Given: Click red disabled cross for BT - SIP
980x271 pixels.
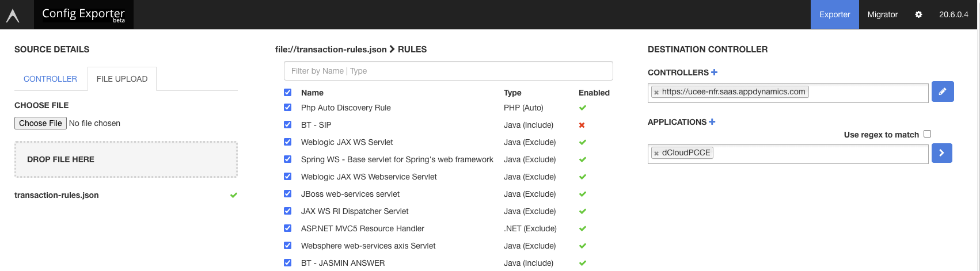Looking at the screenshot, I should [x=582, y=125].
